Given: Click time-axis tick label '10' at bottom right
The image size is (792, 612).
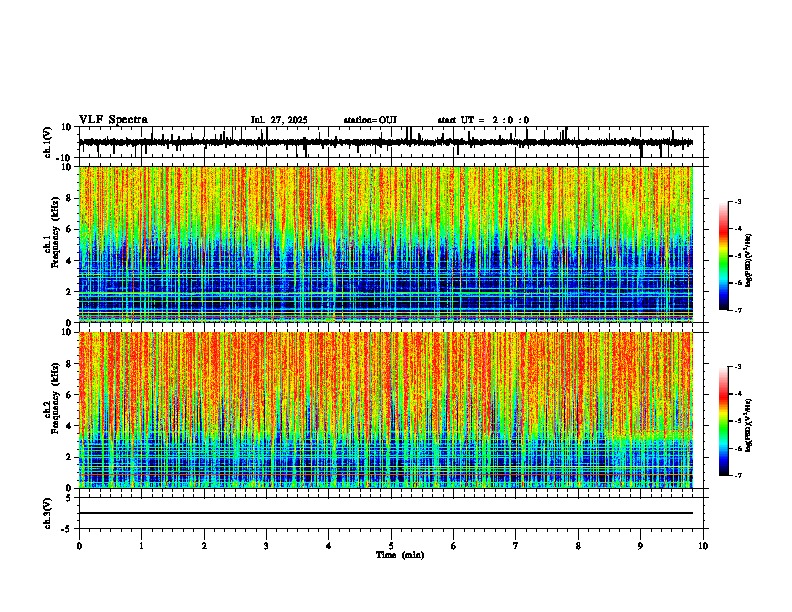Looking at the screenshot, I should [x=703, y=546].
